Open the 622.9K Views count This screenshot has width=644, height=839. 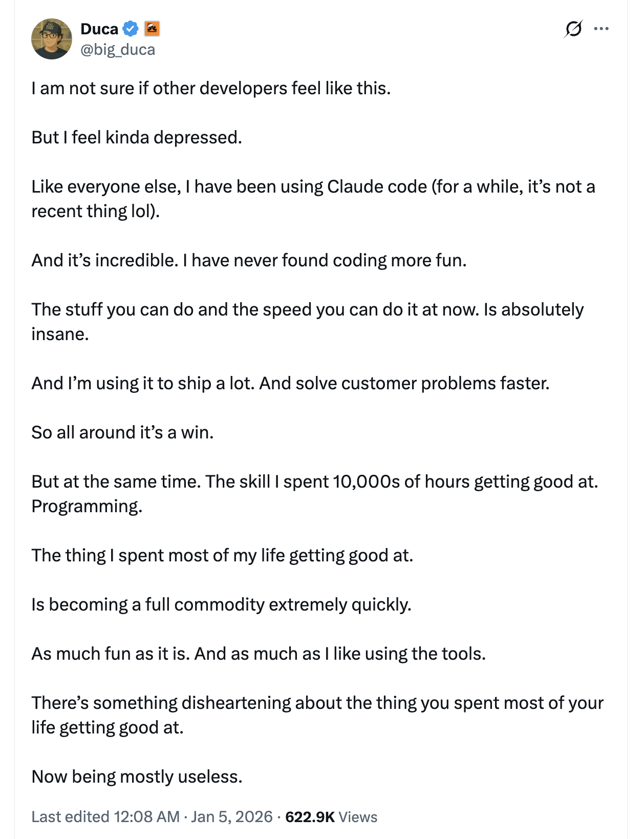click(331, 816)
